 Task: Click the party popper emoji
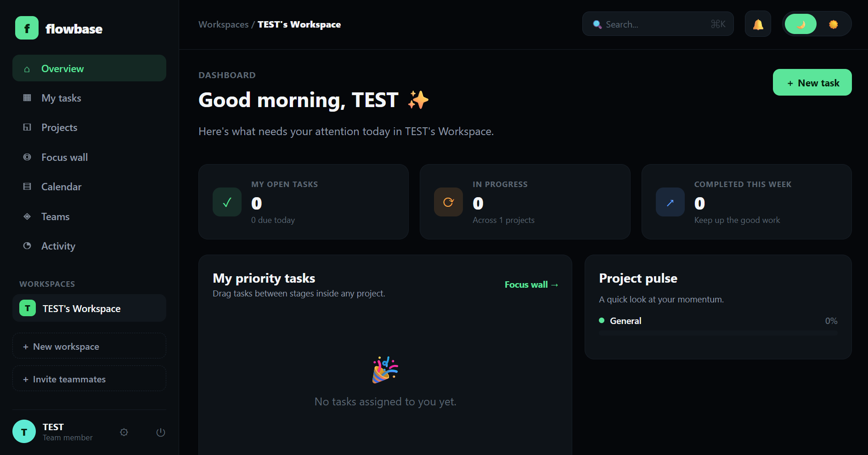385,370
